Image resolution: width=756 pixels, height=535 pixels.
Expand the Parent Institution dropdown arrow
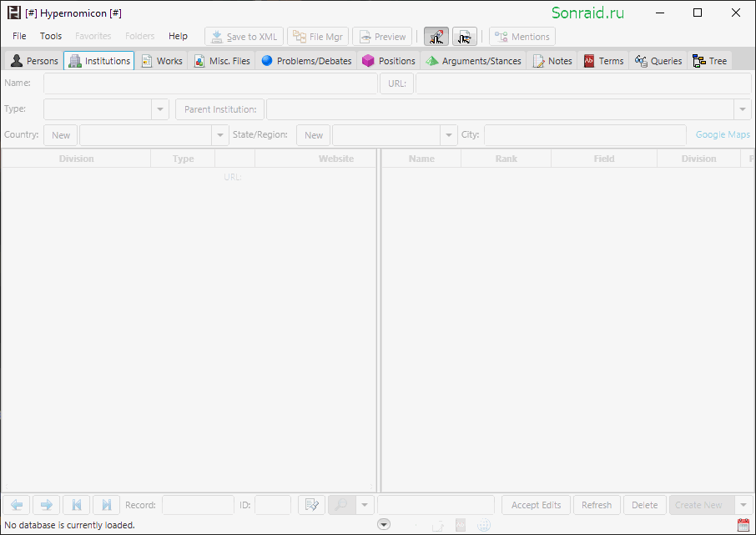[743, 109]
